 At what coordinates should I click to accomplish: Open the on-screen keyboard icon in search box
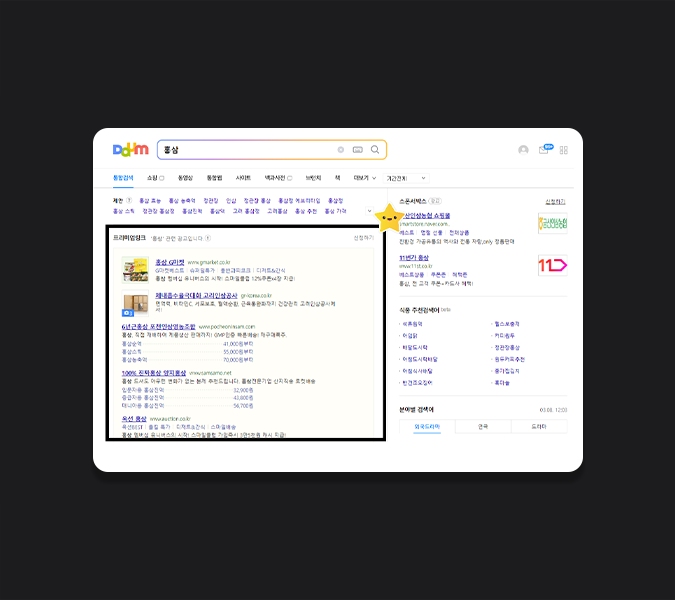tap(358, 150)
